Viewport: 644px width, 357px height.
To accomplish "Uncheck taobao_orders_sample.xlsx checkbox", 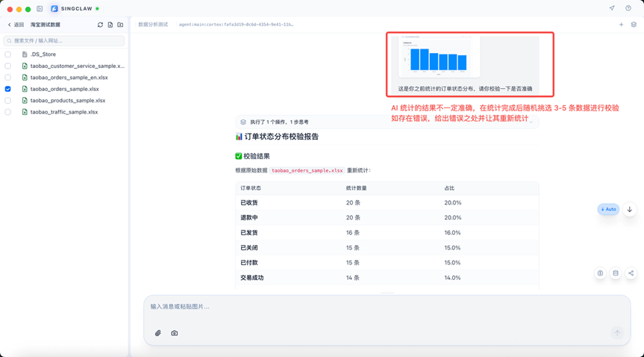I will pos(8,89).
